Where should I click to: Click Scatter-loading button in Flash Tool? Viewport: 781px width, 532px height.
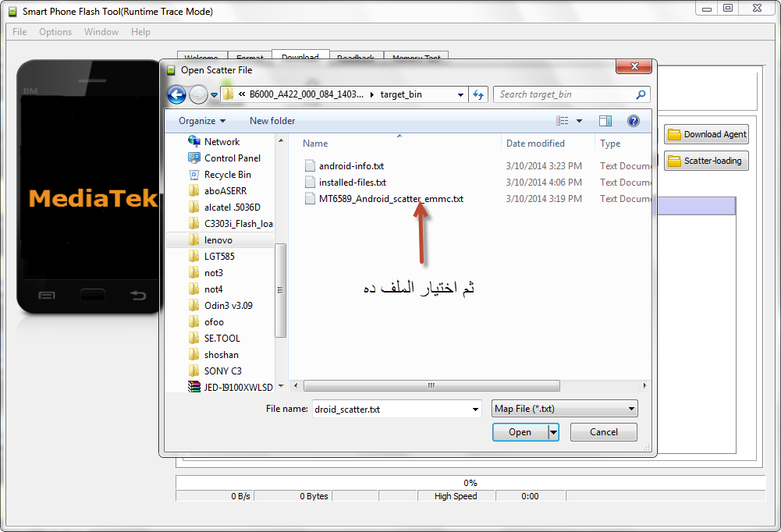[x=706, y=161]
